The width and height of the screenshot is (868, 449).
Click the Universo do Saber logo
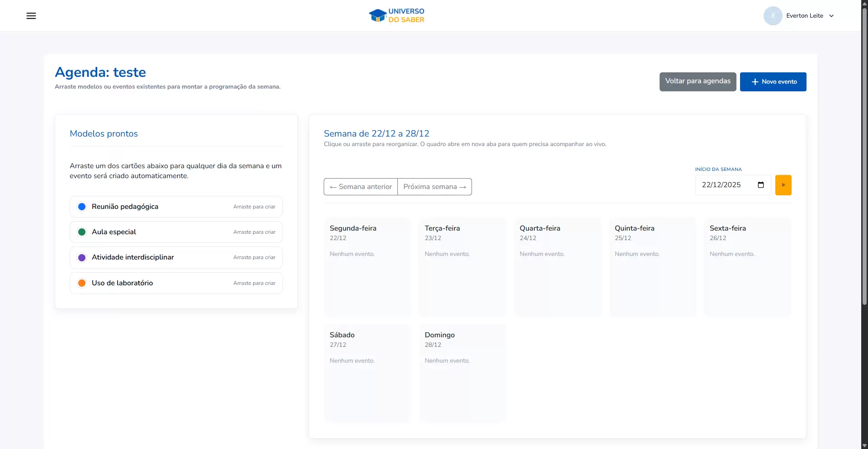[x=396, y=15]
